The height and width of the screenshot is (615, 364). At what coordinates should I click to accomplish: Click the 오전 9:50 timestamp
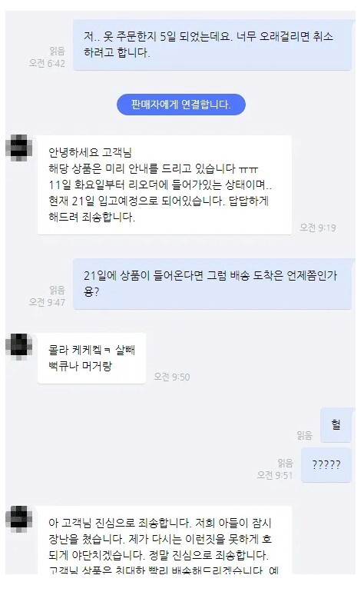pyautogui.click(x=171, y=377)
